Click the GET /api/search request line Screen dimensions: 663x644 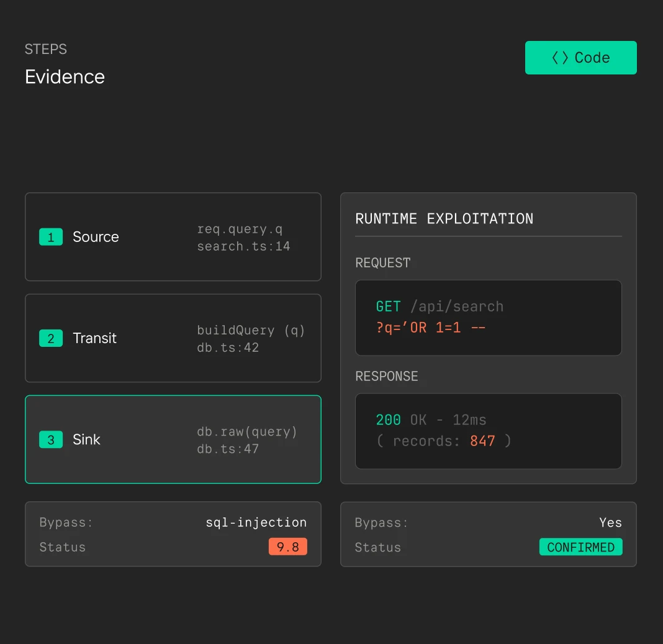click(x=440, y=306)
